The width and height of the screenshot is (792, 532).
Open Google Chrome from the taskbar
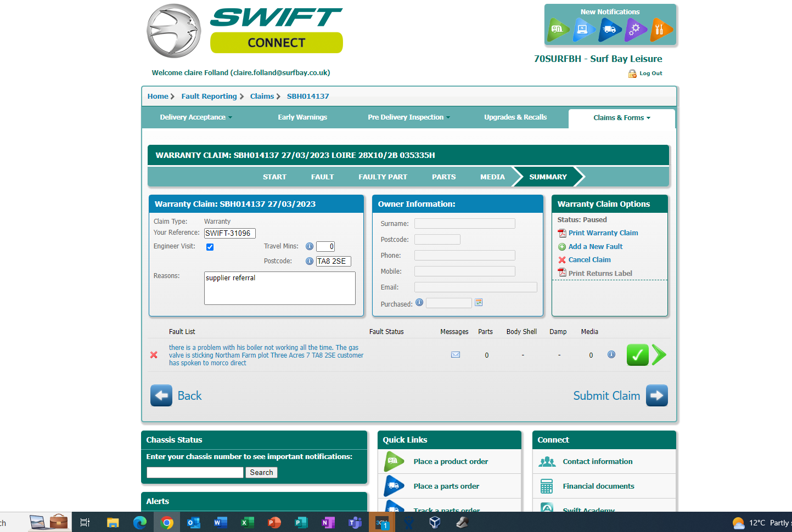click(167, 523)
